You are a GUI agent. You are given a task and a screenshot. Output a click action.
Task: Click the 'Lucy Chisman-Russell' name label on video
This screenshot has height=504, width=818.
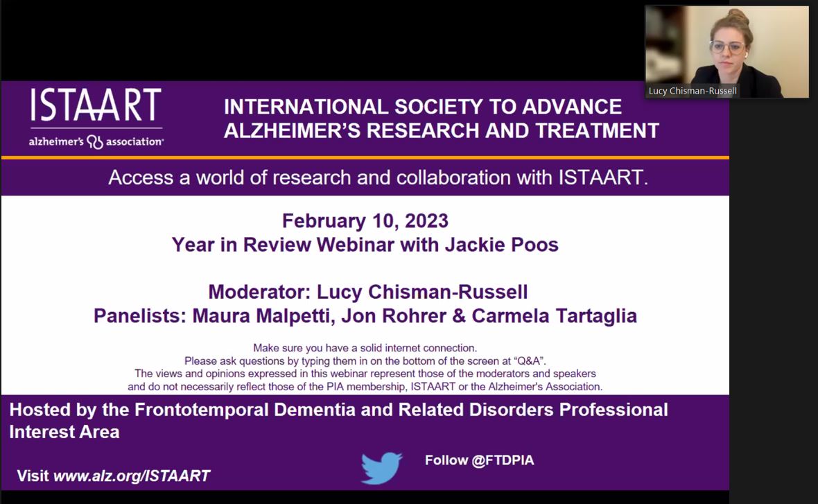click(x=693, y=91)
